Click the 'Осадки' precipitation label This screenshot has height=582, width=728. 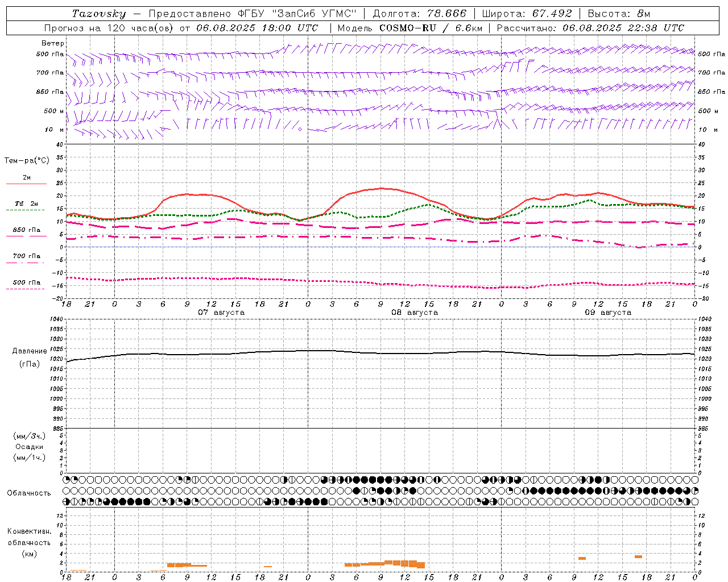(29, 447)
